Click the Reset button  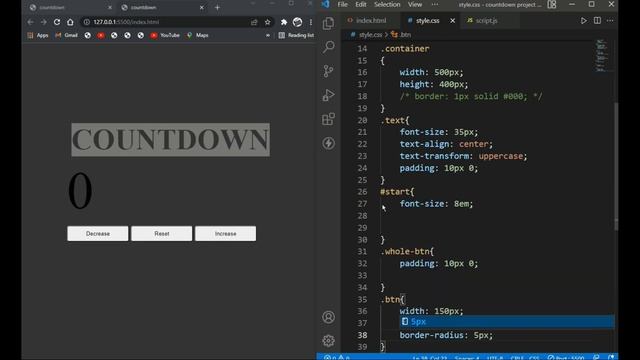point(162,233)
